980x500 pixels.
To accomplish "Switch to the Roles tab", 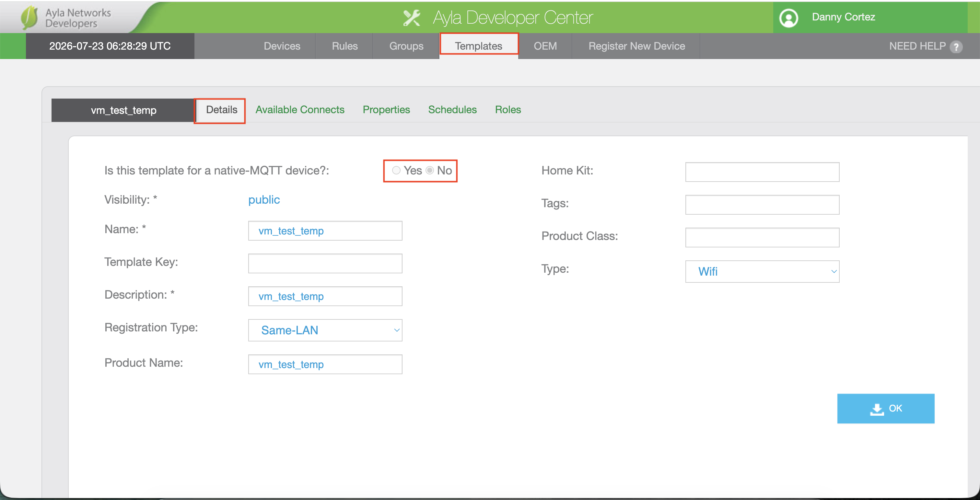I will tap(508, 110).
